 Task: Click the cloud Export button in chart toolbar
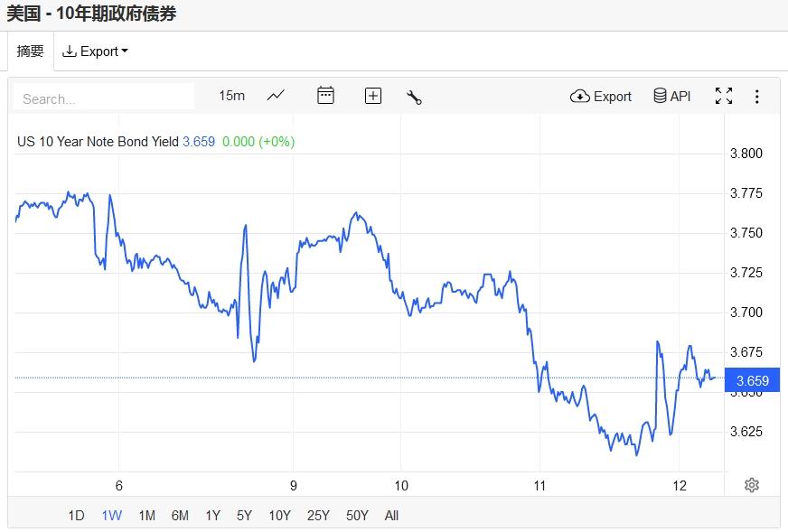pyautogui.click(x=601, y=97)
